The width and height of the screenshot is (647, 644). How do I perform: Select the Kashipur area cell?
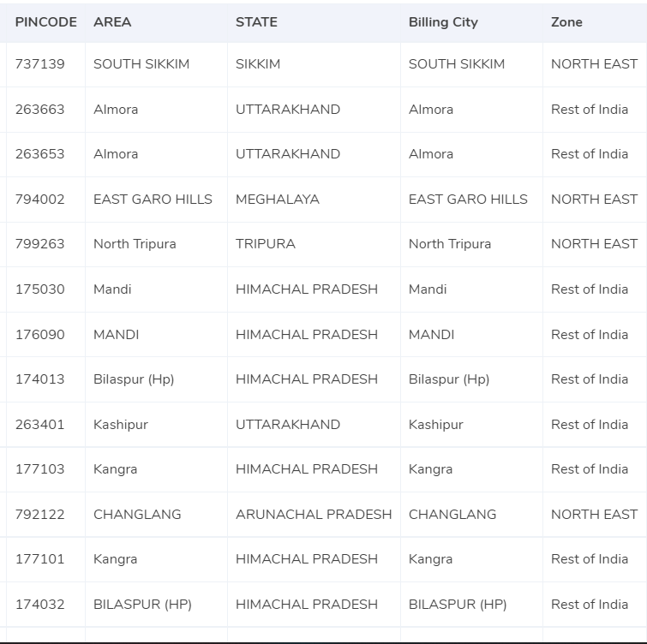[156, 425]
